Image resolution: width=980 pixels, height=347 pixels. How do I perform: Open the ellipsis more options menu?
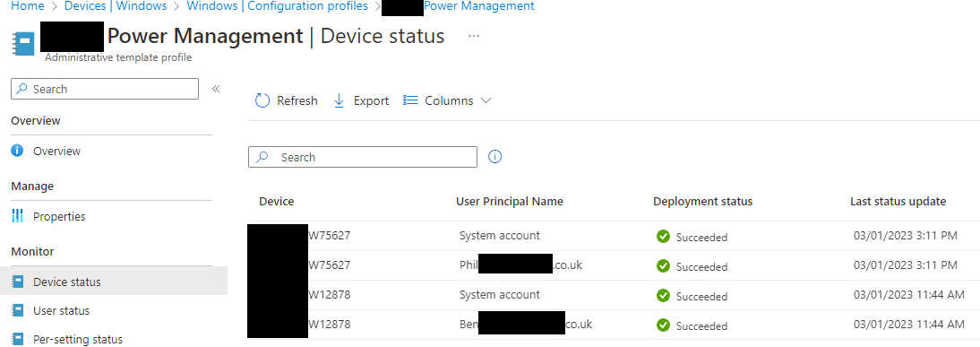474,36
